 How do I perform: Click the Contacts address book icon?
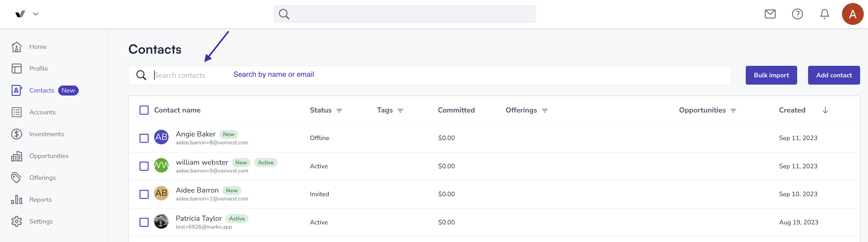17,90
